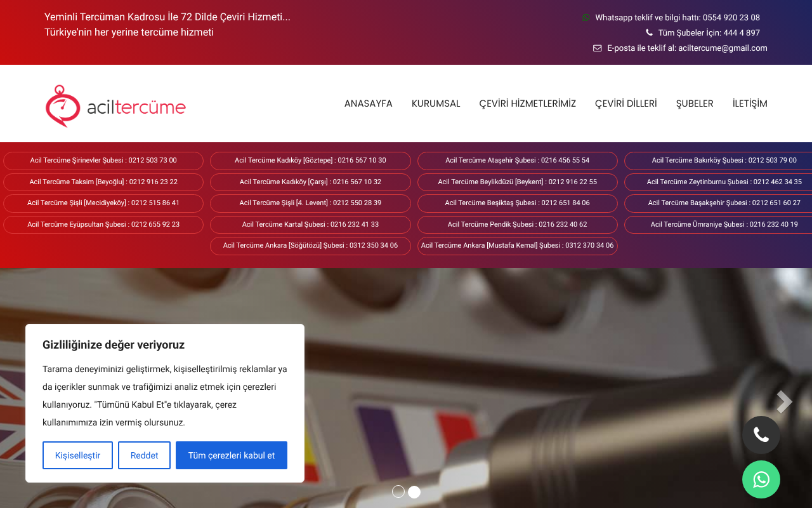Click Reddet to reject cookies
Image resolution: width=812 pixels, height=508 pixels.
(x=144, y=455)
